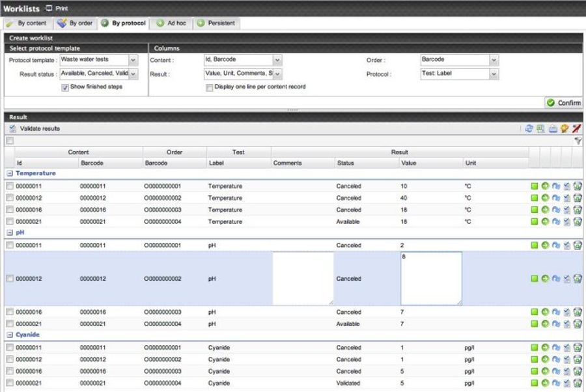Open the print icon in Result toolbar

[x=551, y=128]
